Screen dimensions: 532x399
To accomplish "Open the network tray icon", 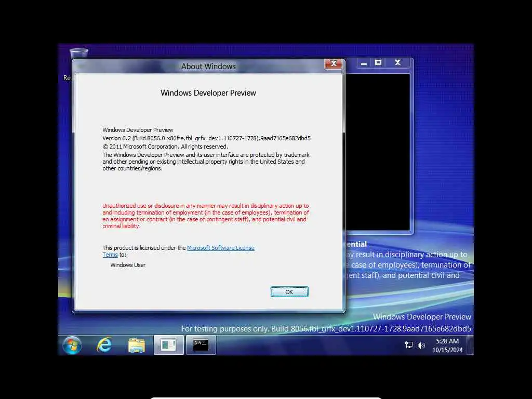I will pyautogui.click(x=409, y=345).
